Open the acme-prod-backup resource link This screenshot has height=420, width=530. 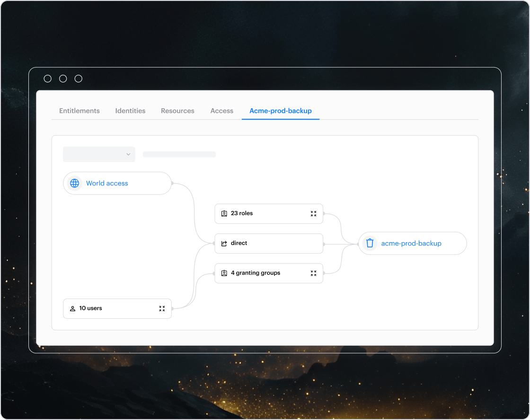tap(411, 243)
